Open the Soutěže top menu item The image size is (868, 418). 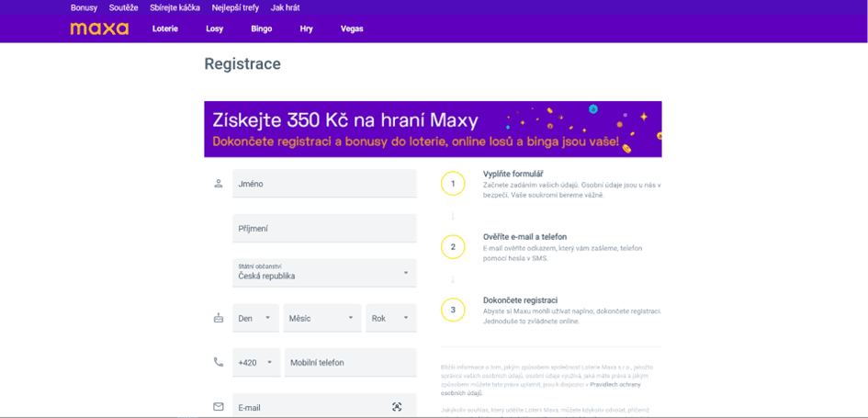coord(123,7)
